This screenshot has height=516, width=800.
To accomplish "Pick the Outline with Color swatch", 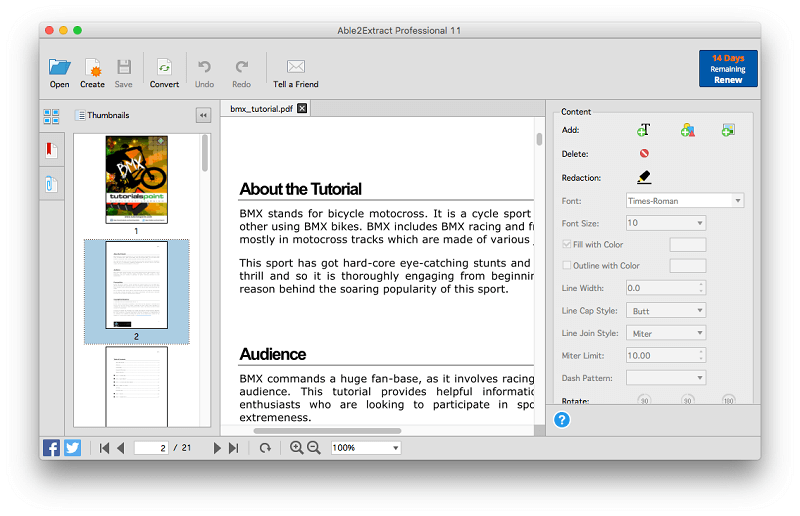I will click(x=688, y=265).
